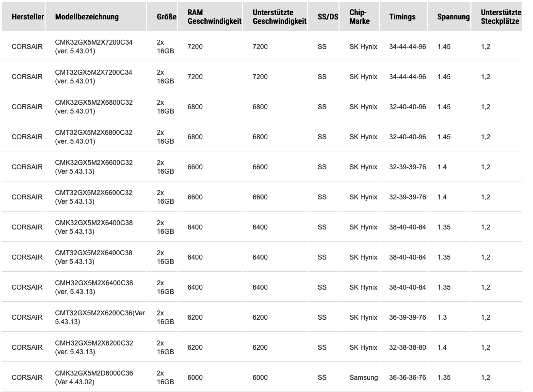Image resolution: width=533 pixels, height=392 pixels.
Task: Select model CMH32GX5M2X6400C38 (ver. 5.43.13)
Action: pos(94,287)
